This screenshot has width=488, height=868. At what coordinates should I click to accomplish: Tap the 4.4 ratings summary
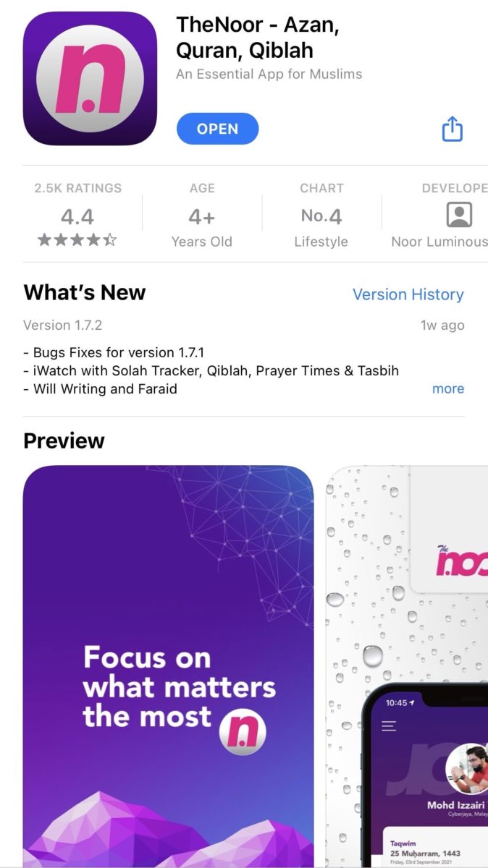(x=77, y=216)
